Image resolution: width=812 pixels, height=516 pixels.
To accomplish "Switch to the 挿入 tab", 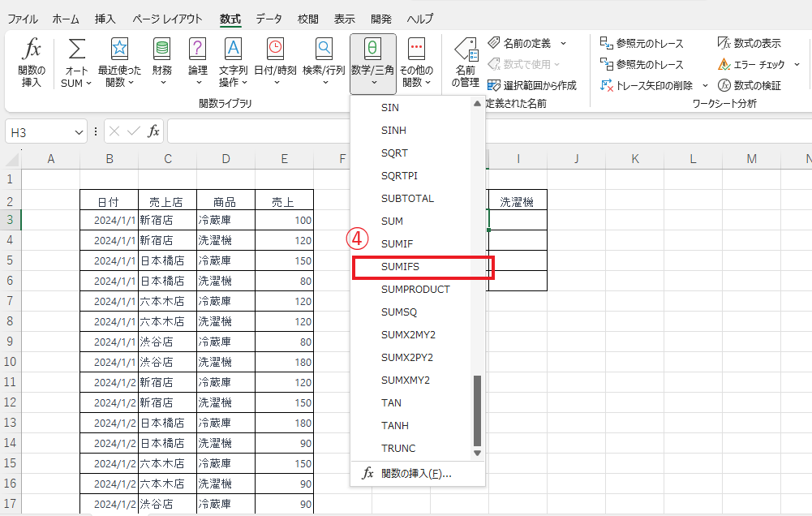I will (105, 19).
